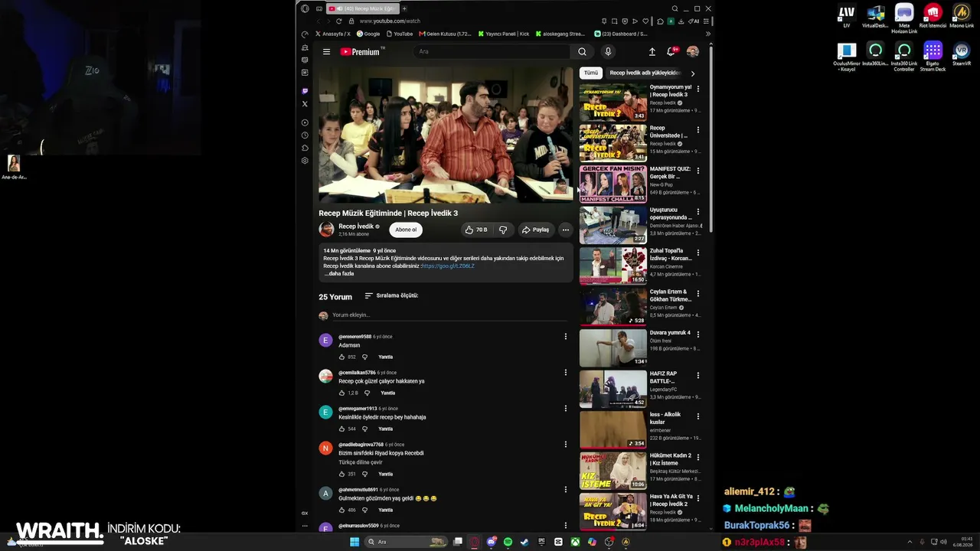This screenshot has height=551, width=980.
Task: Reply to @ereneren9588 with Yanıtla
Action: 385,357
